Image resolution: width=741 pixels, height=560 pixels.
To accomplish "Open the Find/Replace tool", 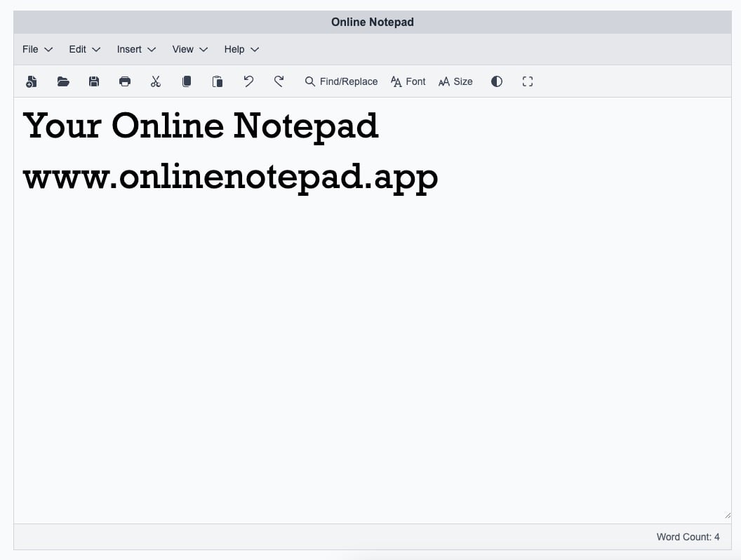I will click(341, 81).
